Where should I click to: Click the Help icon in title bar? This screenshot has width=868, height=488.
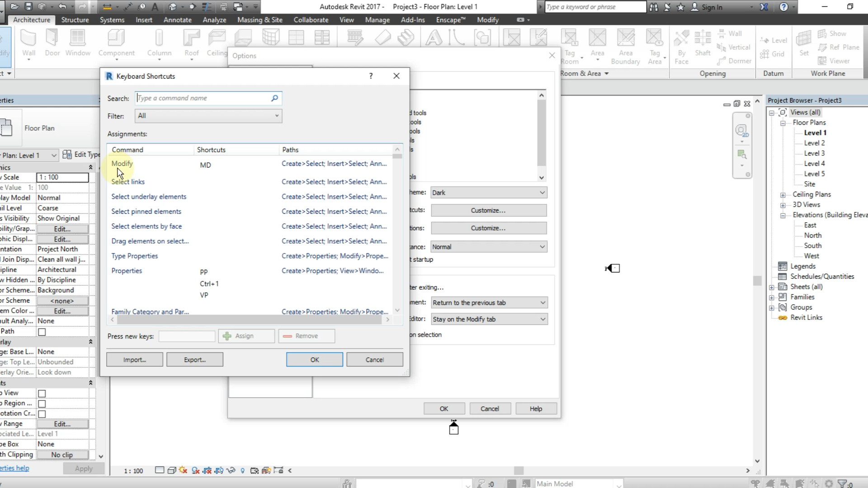pyautogui.click(x=784, y=7)
